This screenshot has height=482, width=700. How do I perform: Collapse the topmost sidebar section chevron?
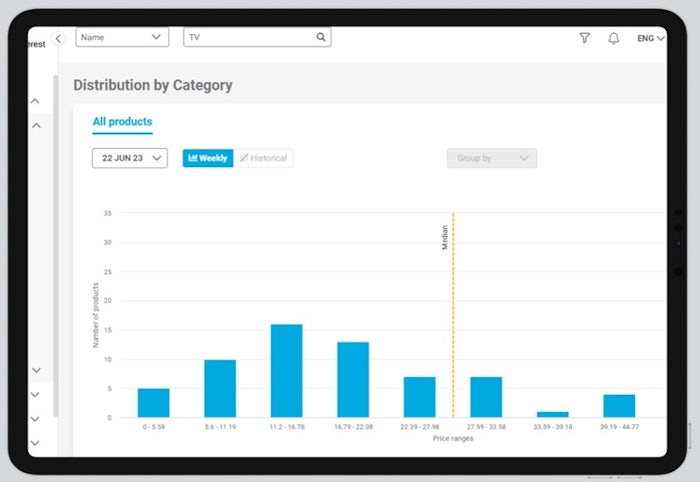pyautogui.click(x=35, y=101)
